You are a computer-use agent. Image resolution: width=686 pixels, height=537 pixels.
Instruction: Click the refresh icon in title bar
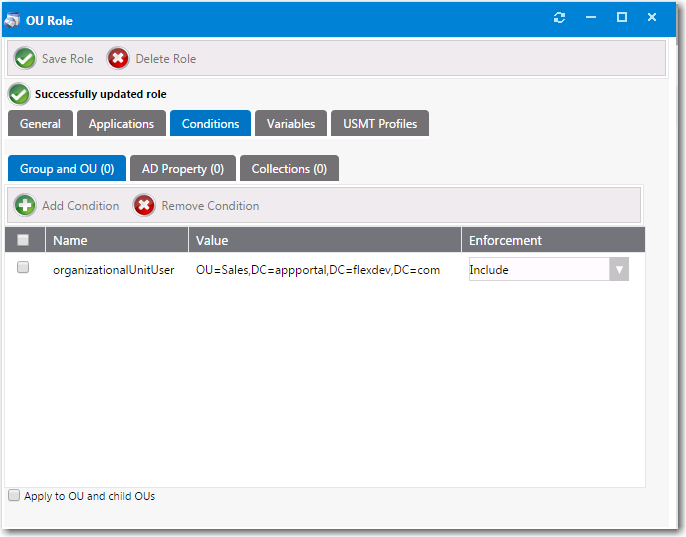click(x=559, y=18)
